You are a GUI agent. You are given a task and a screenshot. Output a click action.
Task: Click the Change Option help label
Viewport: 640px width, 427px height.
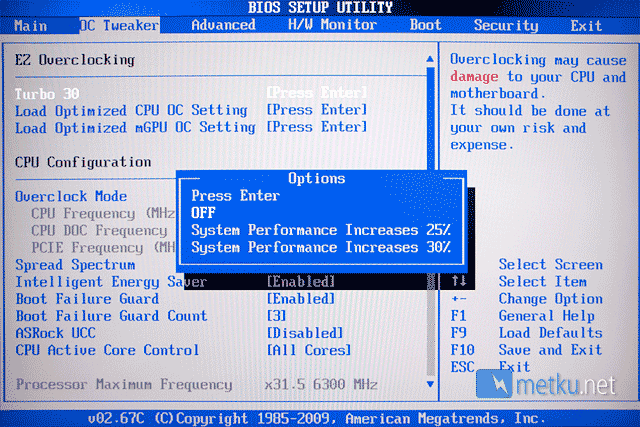pos(551,299)
